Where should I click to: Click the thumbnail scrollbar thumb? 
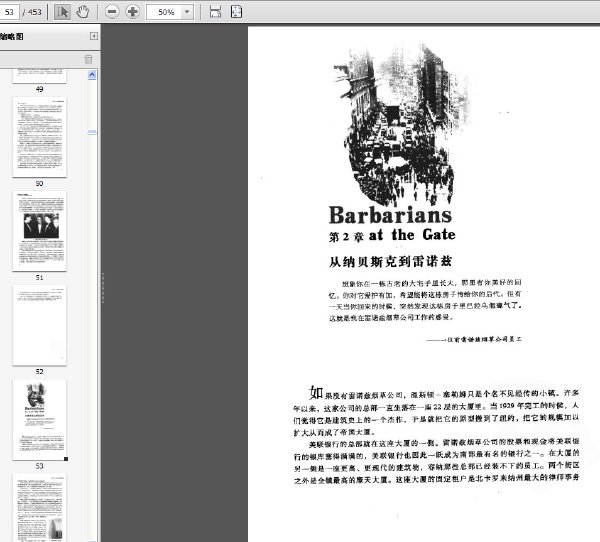click(92, 132)
